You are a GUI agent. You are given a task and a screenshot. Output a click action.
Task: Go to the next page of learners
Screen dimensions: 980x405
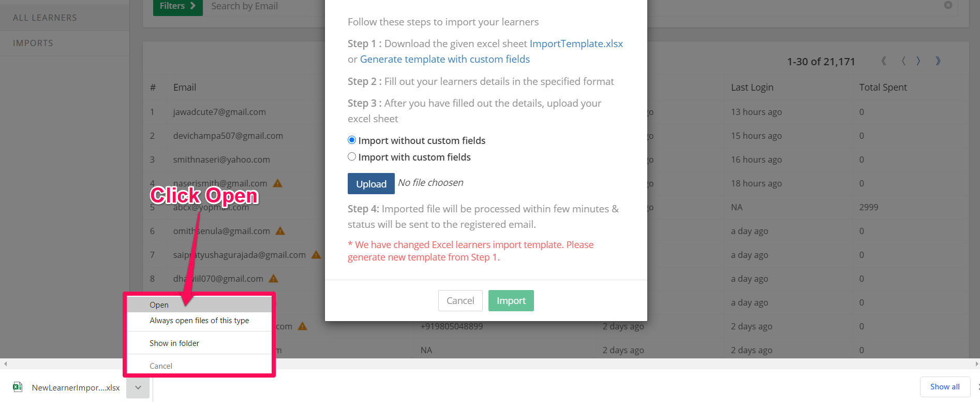point(918,61)
